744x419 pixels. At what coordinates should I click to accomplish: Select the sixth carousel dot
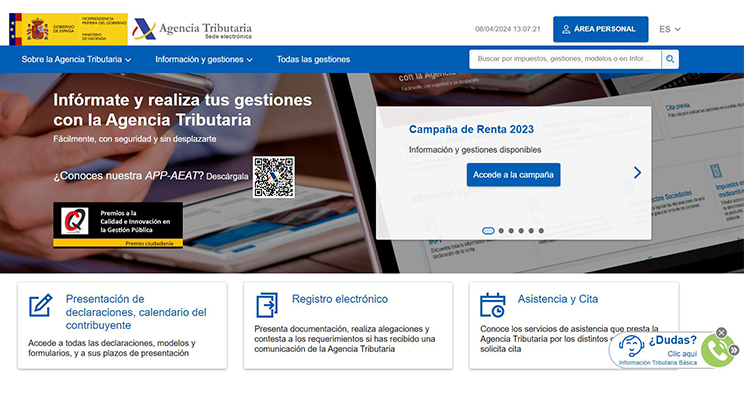click(541, 231)
